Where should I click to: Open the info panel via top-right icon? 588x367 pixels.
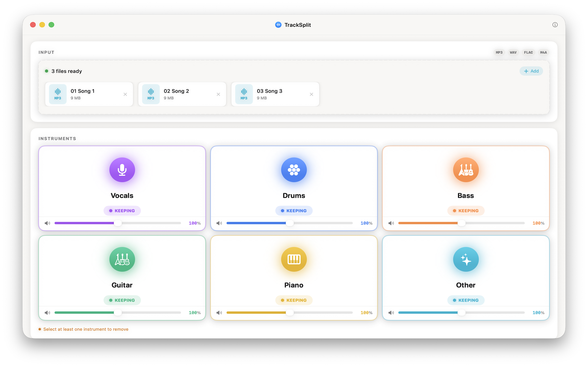click(x=555, y=24)
